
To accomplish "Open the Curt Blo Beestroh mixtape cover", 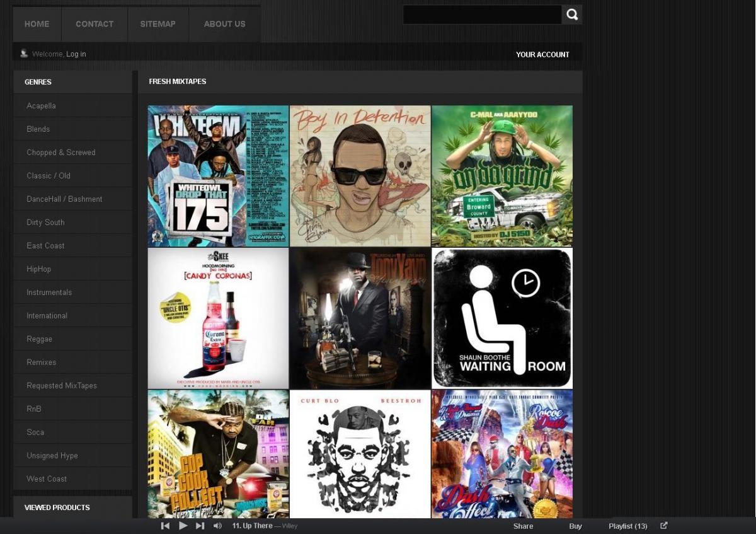I will point(360,454).
